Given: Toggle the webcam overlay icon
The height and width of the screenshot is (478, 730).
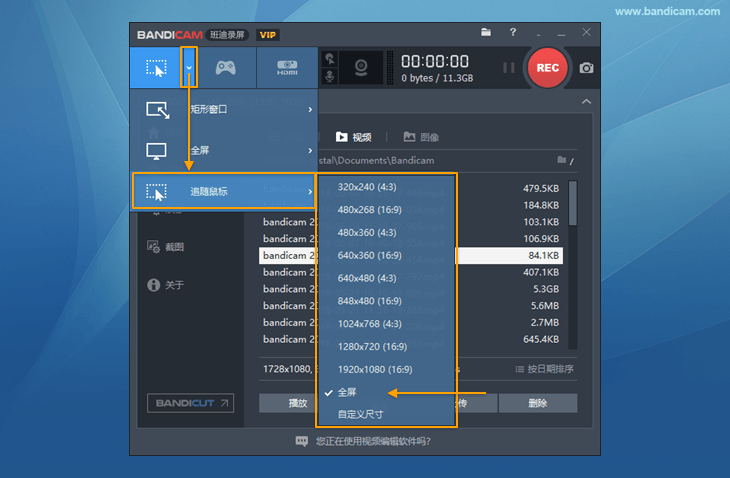Looking at the screenshot, I should (x=361, y=68).
